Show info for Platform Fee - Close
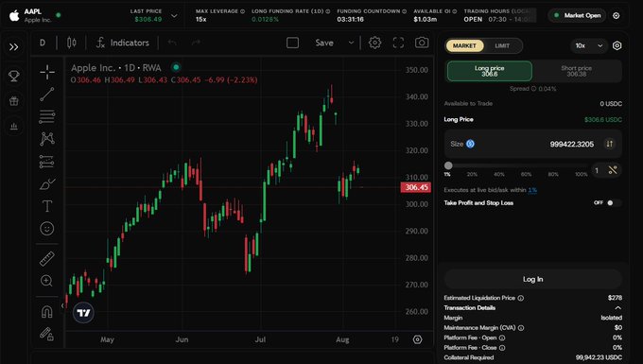Image resolution: width=643 pixels, height=364 pixels. pos(502,348)
